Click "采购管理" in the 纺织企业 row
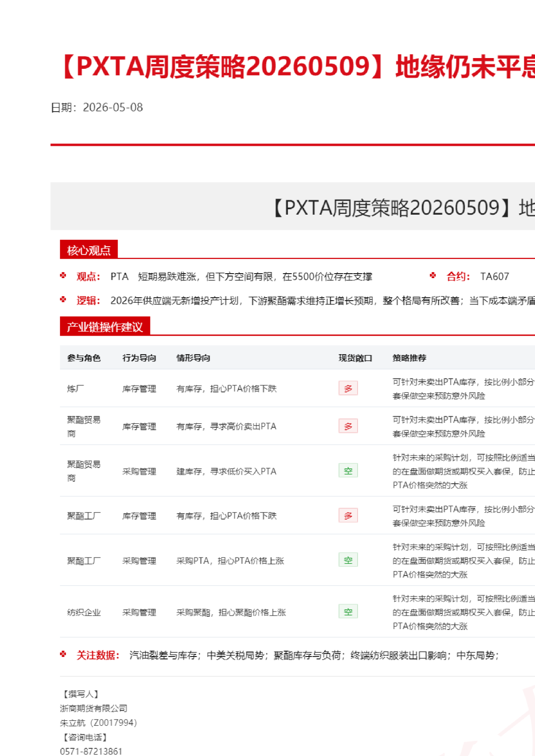The width and height of the screenshot is (535, 756). (x=139, y=613)
